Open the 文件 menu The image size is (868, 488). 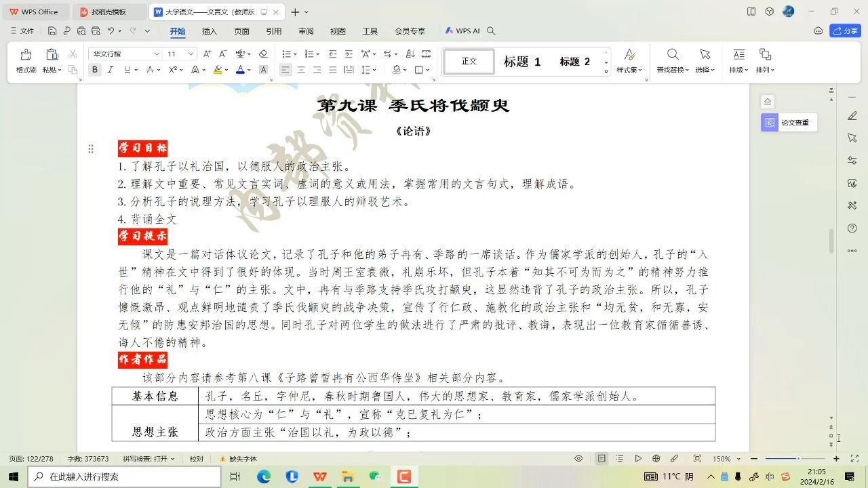(x=22, y=30)
